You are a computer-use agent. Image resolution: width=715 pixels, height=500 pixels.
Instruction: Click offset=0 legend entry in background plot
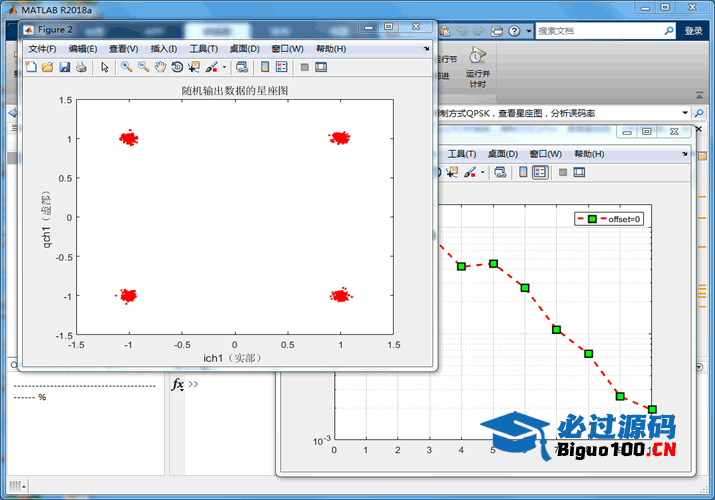pos(609,219)
